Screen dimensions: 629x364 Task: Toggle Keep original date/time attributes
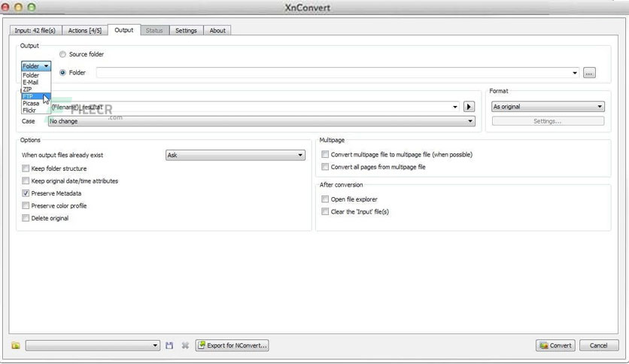tap(26, 180)
